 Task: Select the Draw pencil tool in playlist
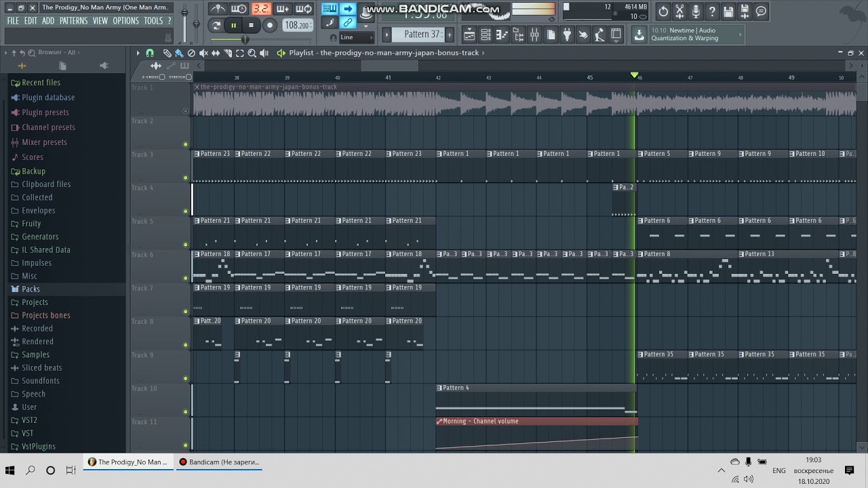coord(167,53)
